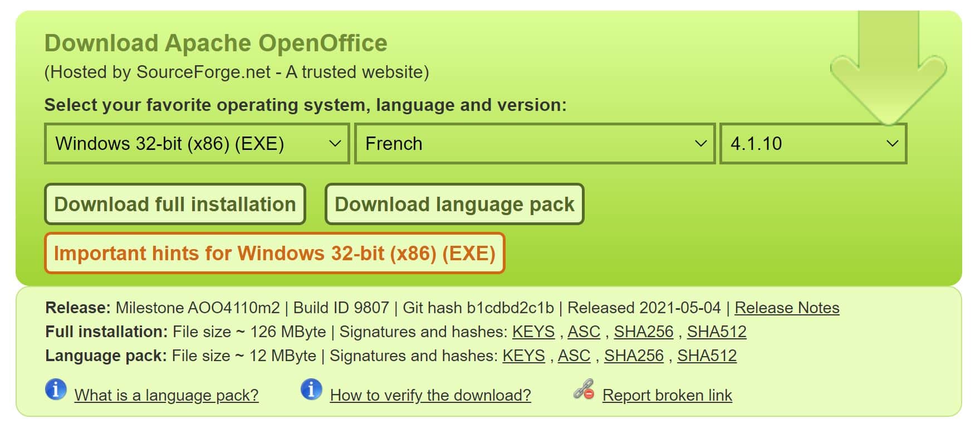The width and height of the screenshot is (980, 428).
Task: Open Full installation SHA512 hash link
Action: tap(717, 332)
